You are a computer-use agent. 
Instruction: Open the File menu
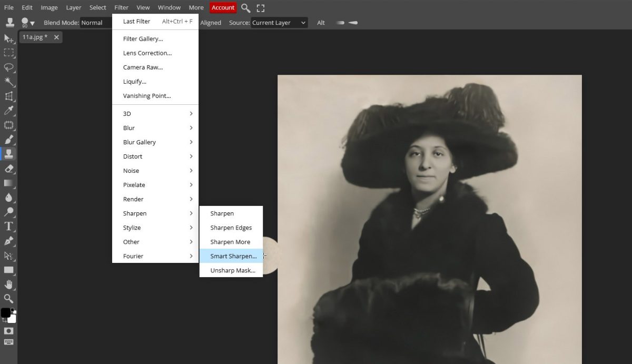pyautogui.click(x=9, y=8)
